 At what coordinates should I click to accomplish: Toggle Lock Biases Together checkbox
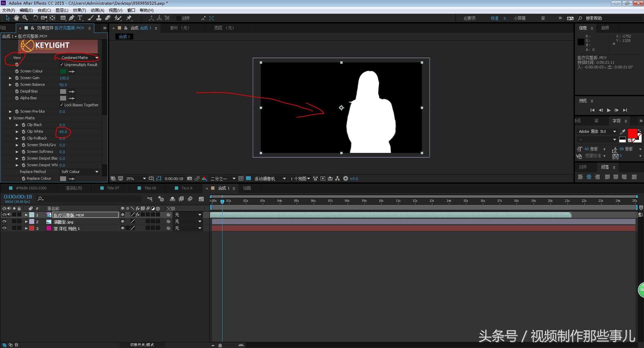coord(61,105)
